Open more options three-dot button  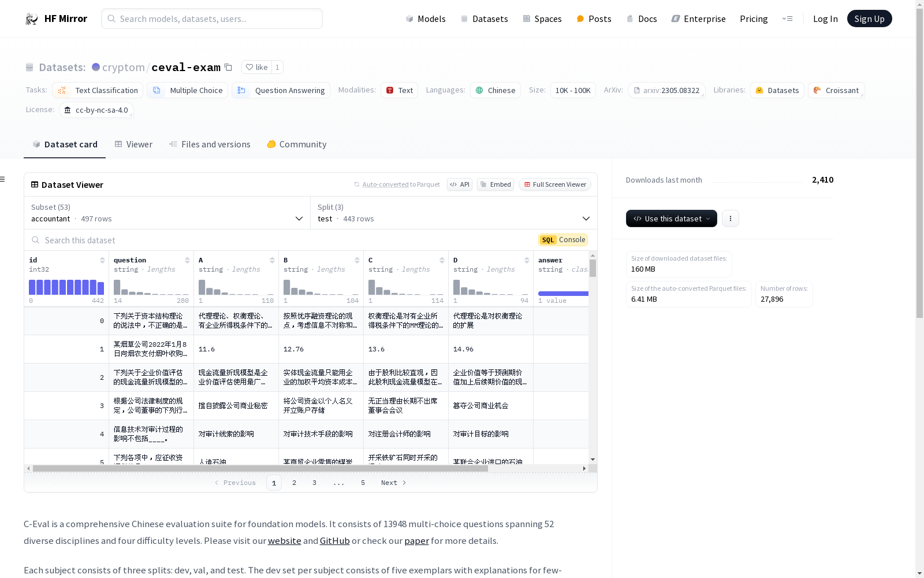click(731, 218)
